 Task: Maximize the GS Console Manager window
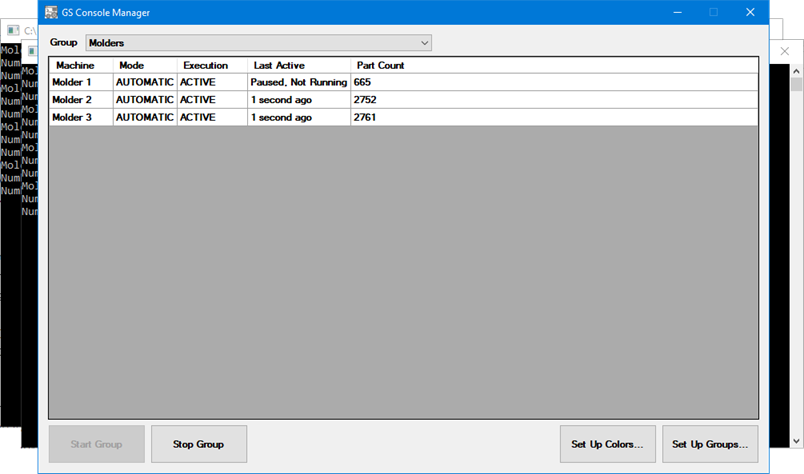point(713,13)
